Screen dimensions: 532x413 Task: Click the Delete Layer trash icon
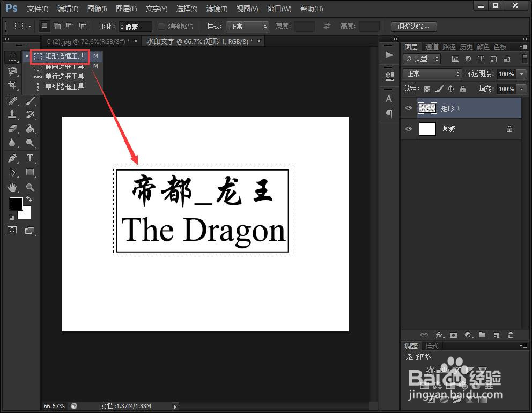pyautogui.click(x=511, y=335)
